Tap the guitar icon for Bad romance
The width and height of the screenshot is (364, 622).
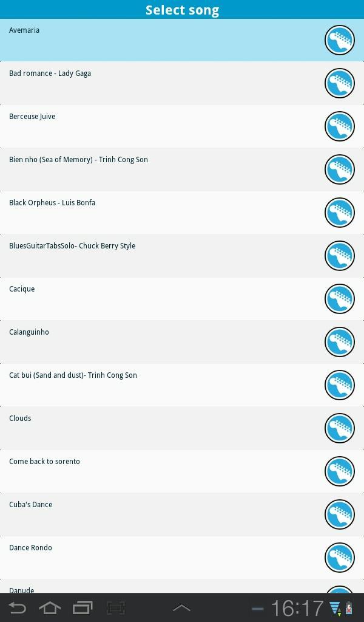tap(340, 83)
